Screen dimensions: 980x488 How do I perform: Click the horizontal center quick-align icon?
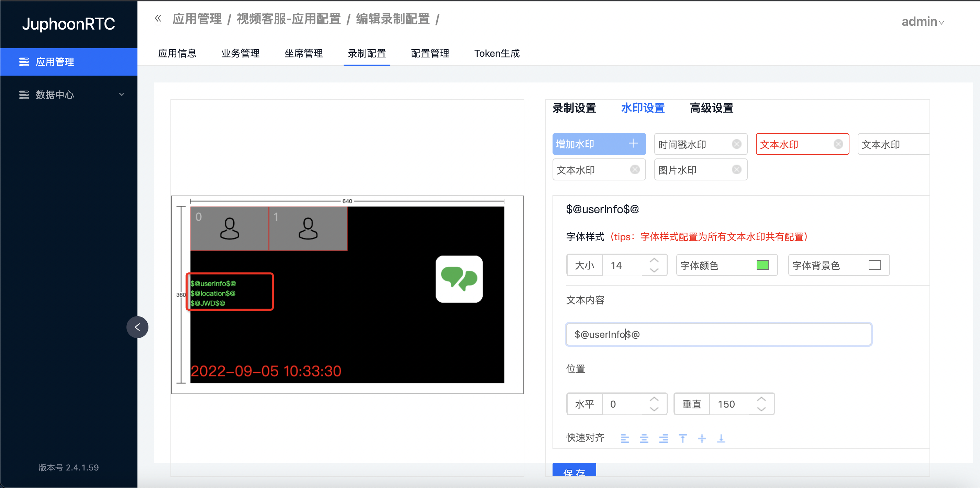pos(644,439)
